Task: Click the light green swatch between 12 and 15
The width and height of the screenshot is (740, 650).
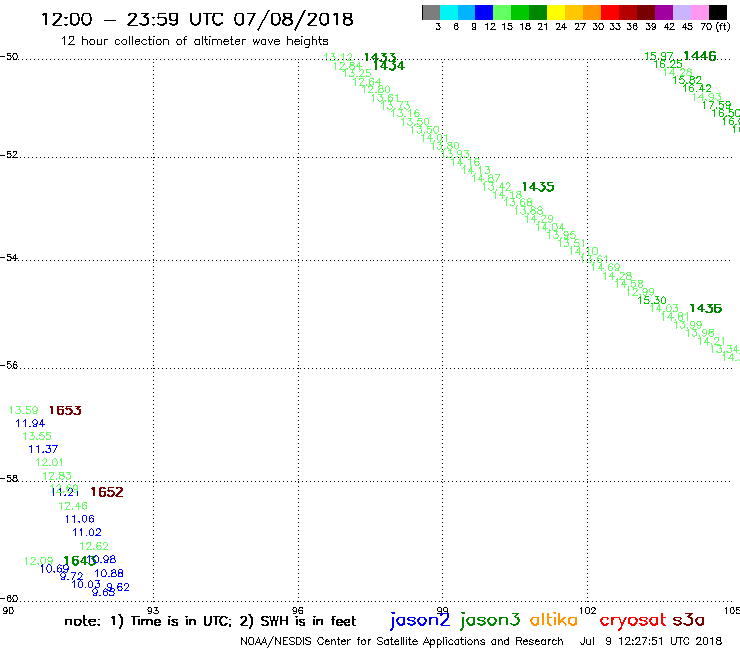Action: coord(502,12)
